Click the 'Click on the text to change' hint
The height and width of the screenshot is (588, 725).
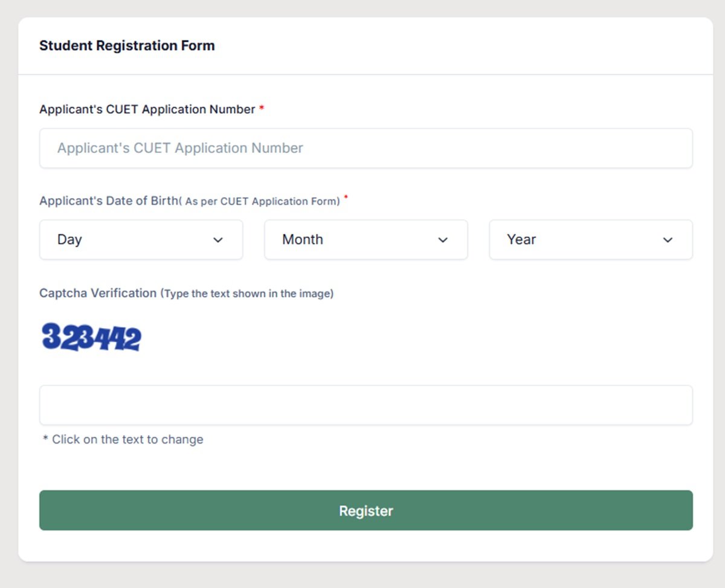(123, 439)
